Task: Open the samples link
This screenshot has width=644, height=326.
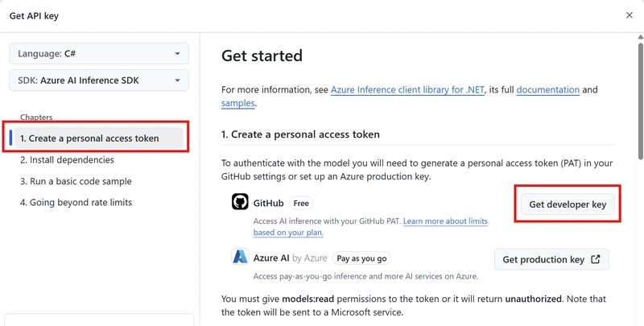Action: 237,103
